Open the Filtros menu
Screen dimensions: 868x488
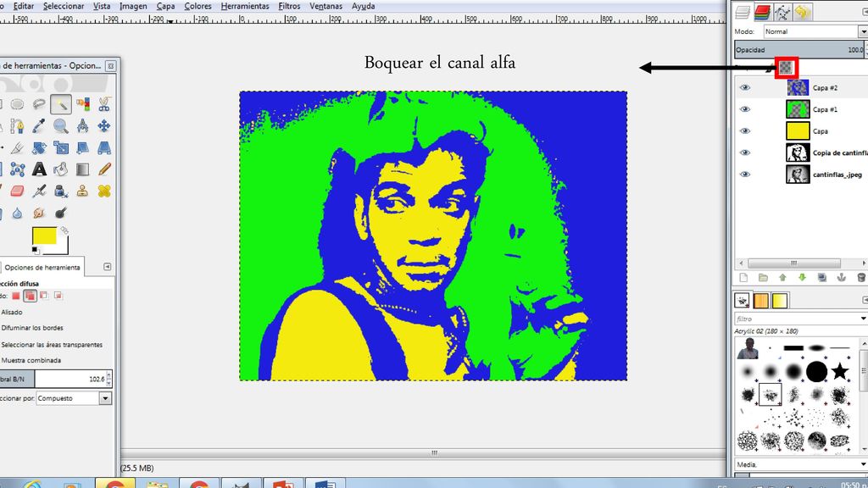(289, 6)
